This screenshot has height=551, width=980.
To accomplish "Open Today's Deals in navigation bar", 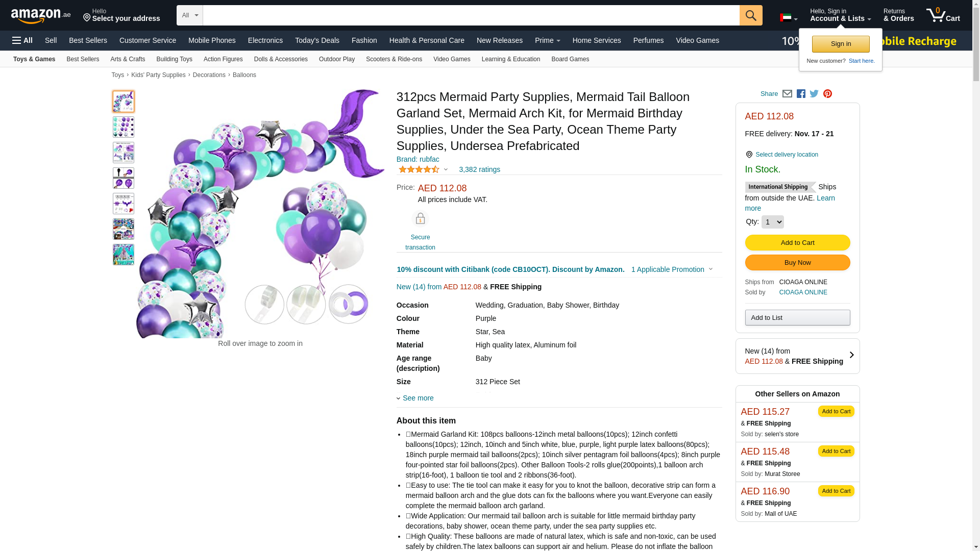I will point(317,40).
